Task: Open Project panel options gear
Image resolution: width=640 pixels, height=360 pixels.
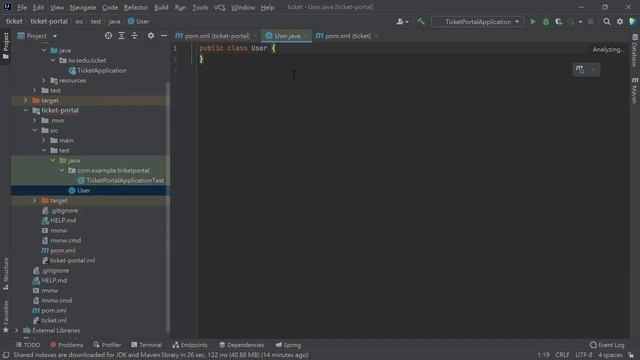Action: point(151,36)
